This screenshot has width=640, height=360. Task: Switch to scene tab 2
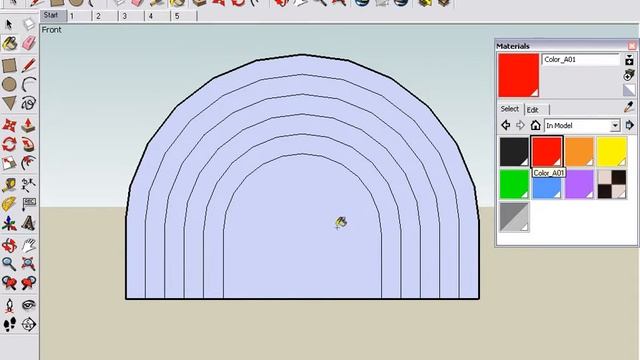pos(105,16)
